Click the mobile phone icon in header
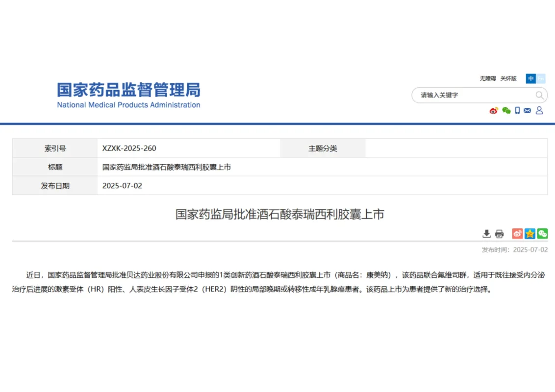The height and width of the screenshot is (392, 555). (x=517, y=111)
